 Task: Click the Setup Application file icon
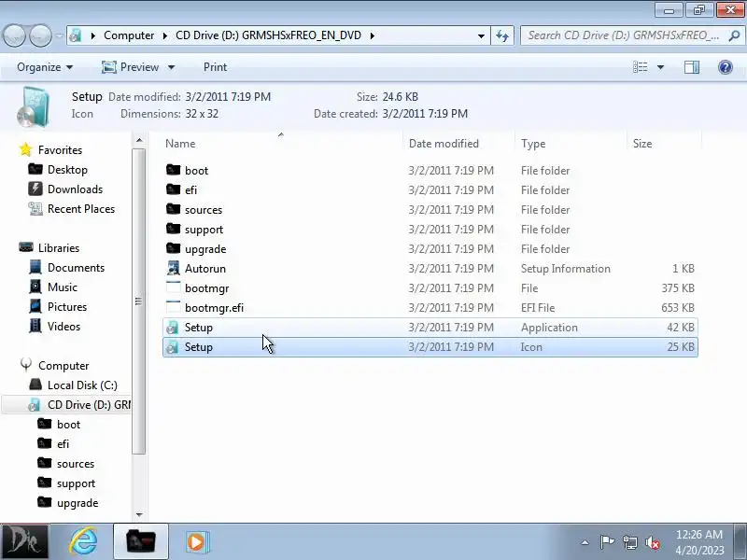click(173, 328)
